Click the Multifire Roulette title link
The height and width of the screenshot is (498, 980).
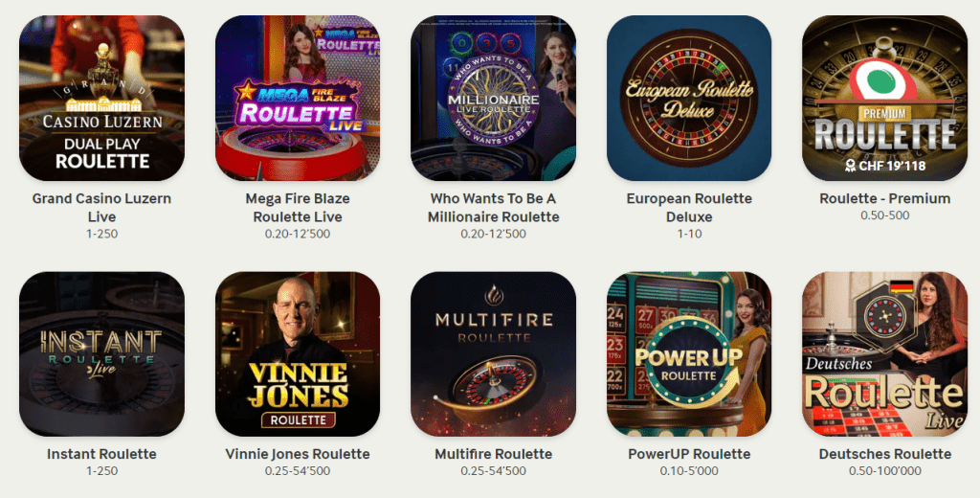pyautogui.click(x=493, y=454)
